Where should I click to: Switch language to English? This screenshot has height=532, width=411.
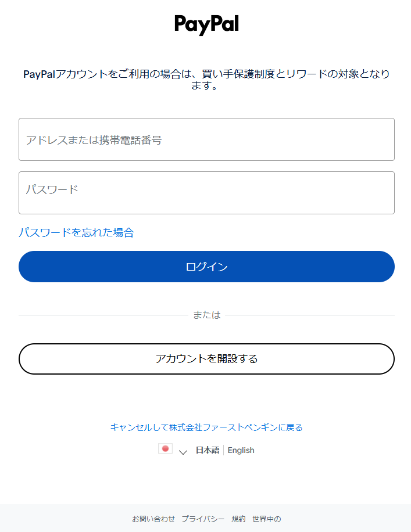[x=241, y=450]
